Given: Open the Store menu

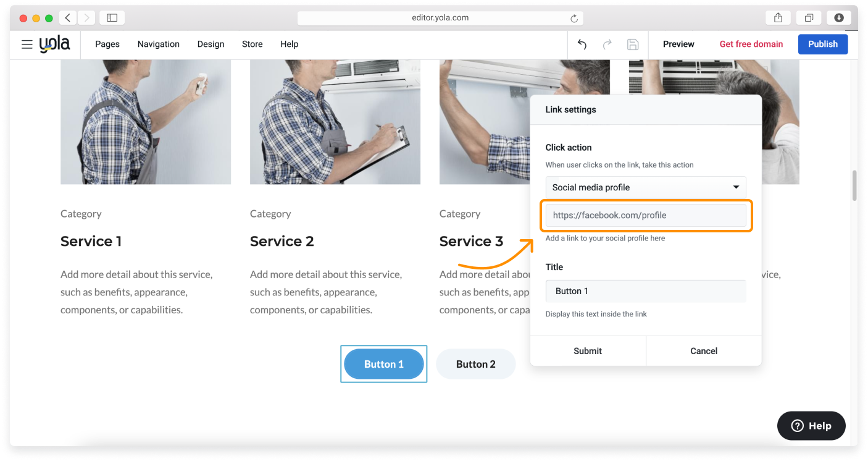Looking at the screenshot, I should click(x=252, y=44).
